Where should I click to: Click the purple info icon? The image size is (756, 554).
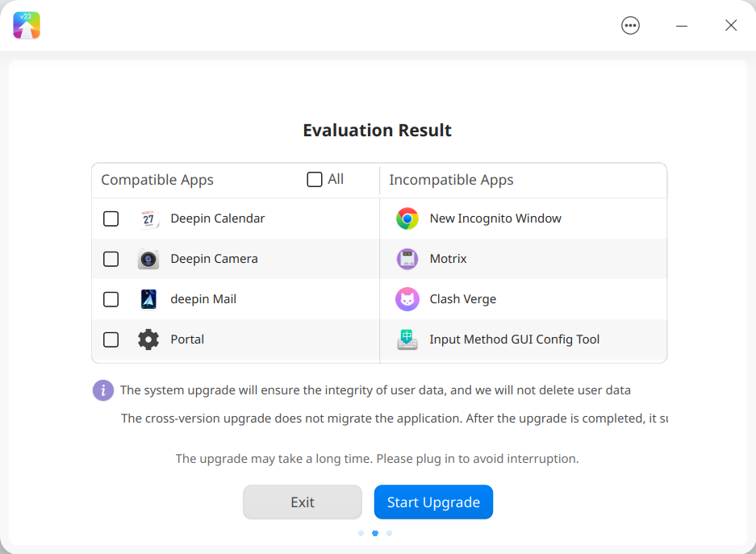[x=103, y=390]
